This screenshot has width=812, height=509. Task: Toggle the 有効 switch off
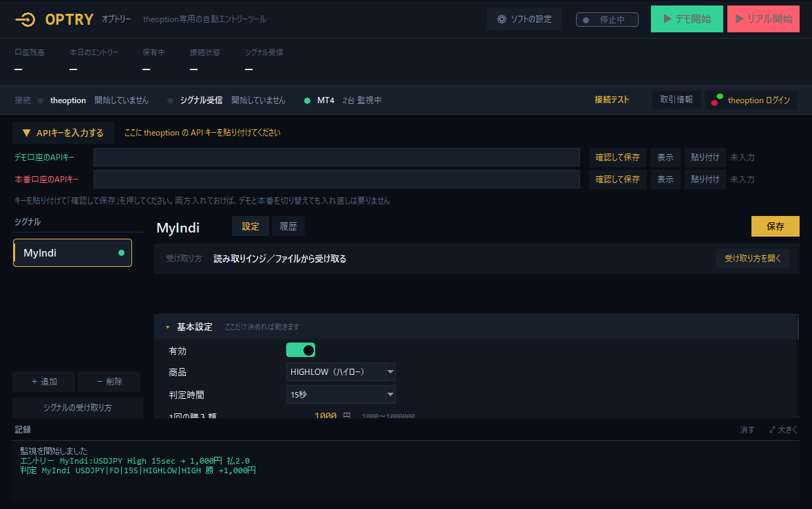301,351
